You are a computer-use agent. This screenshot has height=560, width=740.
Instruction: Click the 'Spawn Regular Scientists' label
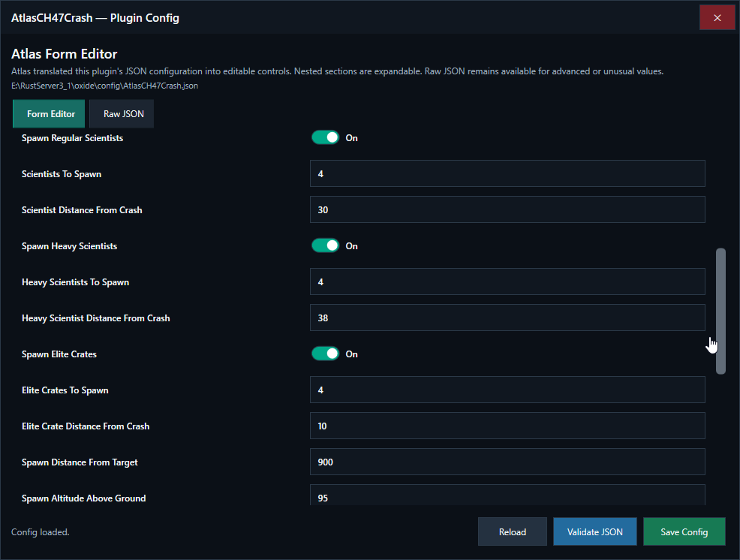coord(72,138)
